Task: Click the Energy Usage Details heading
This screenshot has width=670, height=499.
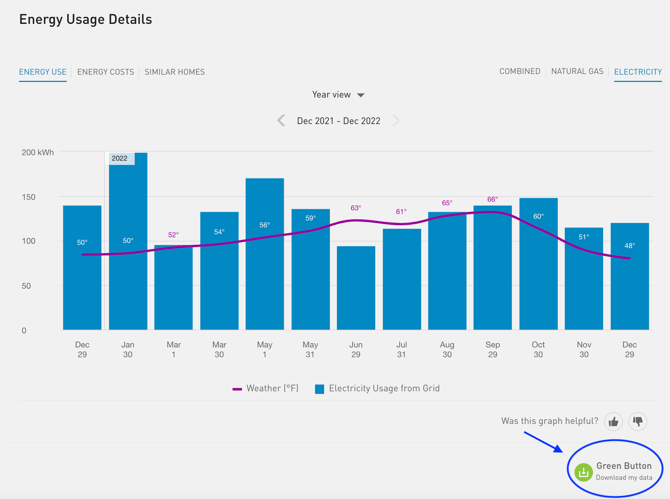Action: (x=85, y=19)
